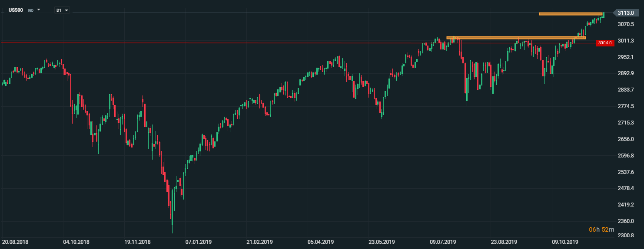Click the 09.07.2019 date label

click(443, 242)
